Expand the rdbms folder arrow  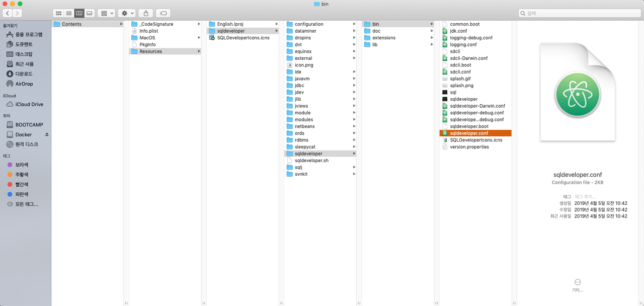click(354, 140)
